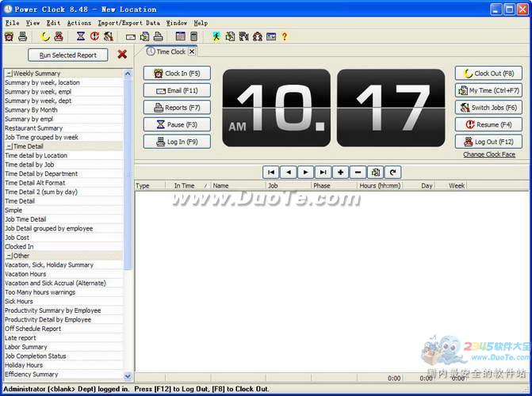Go to the next record
This screenshot has width=532, height=396.
[306, 172]
